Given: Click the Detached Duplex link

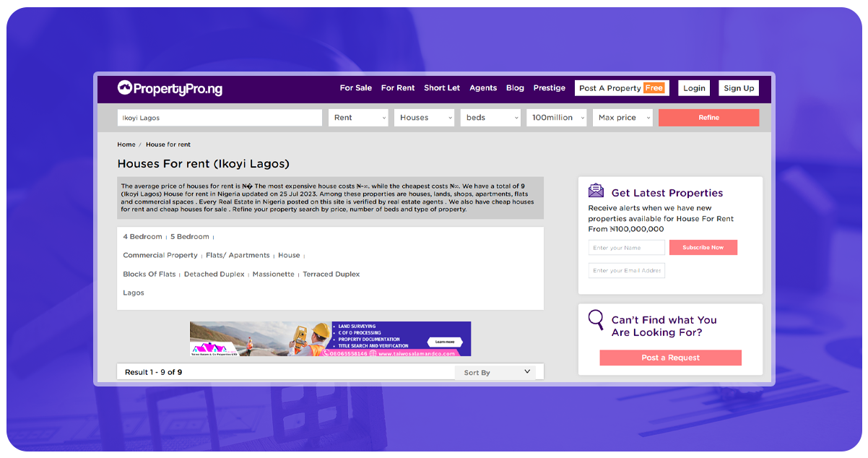Looking at the screenshot, I should (214, 275).
